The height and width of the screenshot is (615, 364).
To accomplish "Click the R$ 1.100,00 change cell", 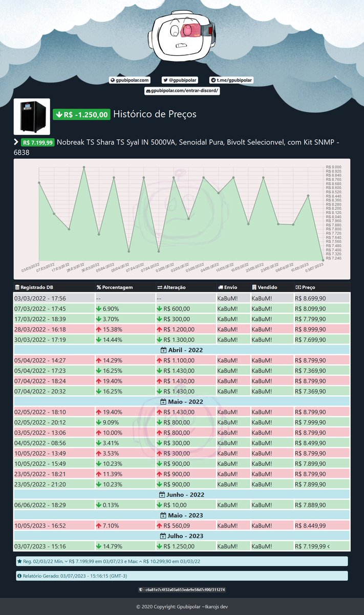I will click(185, 360).
